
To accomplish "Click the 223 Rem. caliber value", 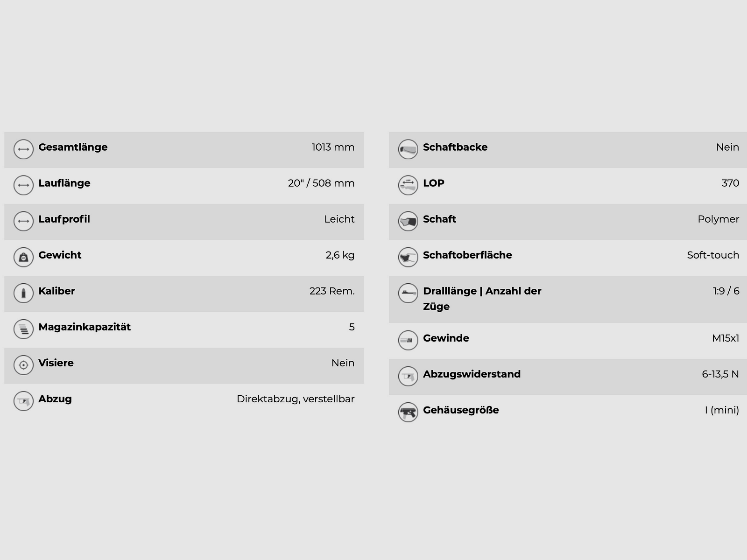I will tap(332, 291).
